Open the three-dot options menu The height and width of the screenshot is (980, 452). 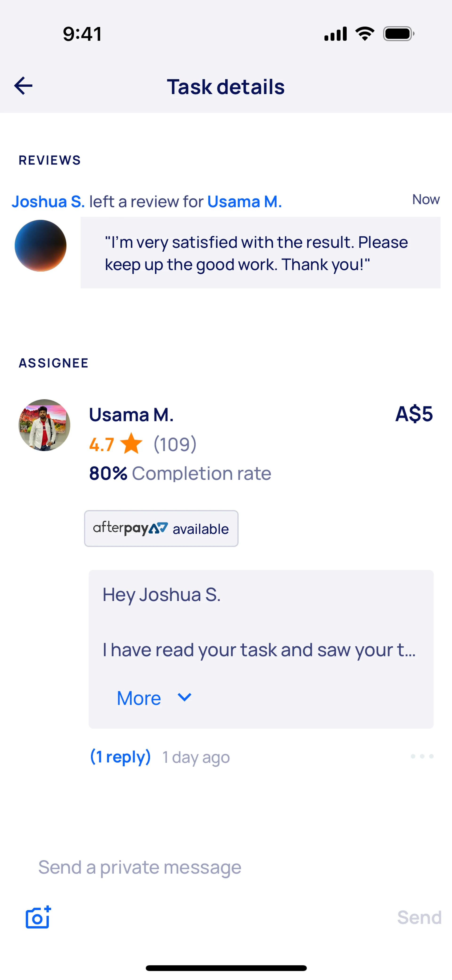(422, 756)
